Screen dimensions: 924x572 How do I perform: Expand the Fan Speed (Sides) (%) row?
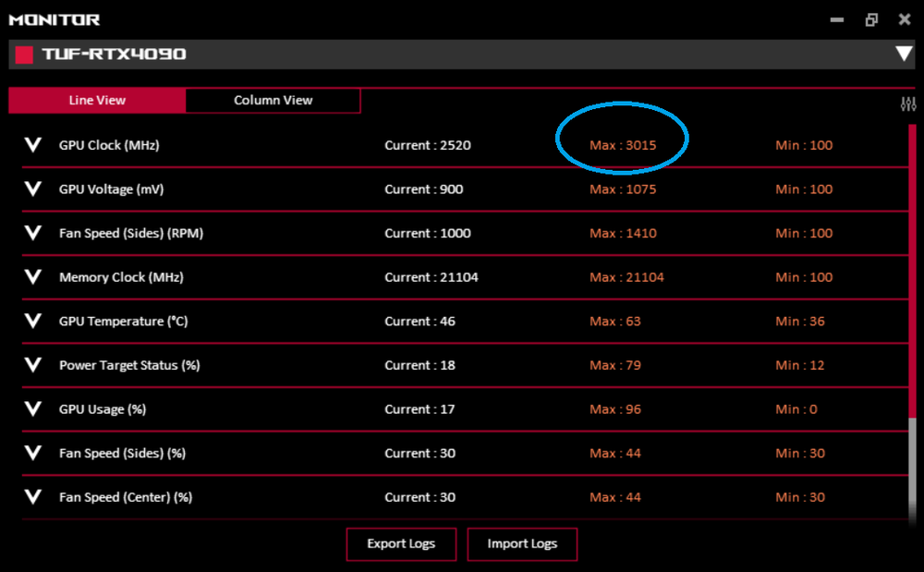[x=33, y=453]
